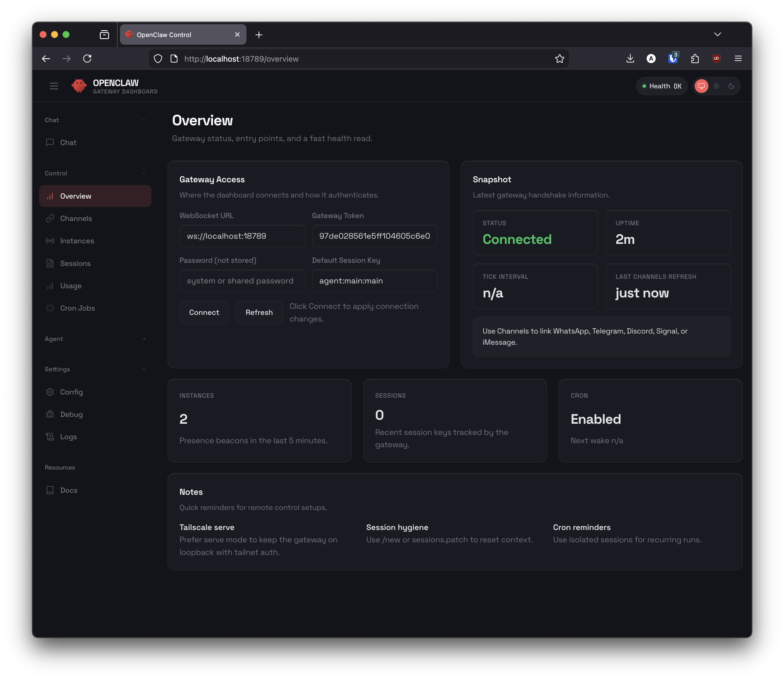The width and height of the screenshot is (784, 680).
Task: Open the browser application menu
Action: [738, 58]
